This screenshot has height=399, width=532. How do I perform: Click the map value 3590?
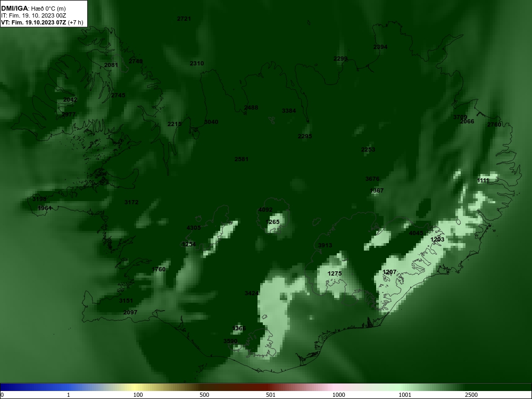230,342
